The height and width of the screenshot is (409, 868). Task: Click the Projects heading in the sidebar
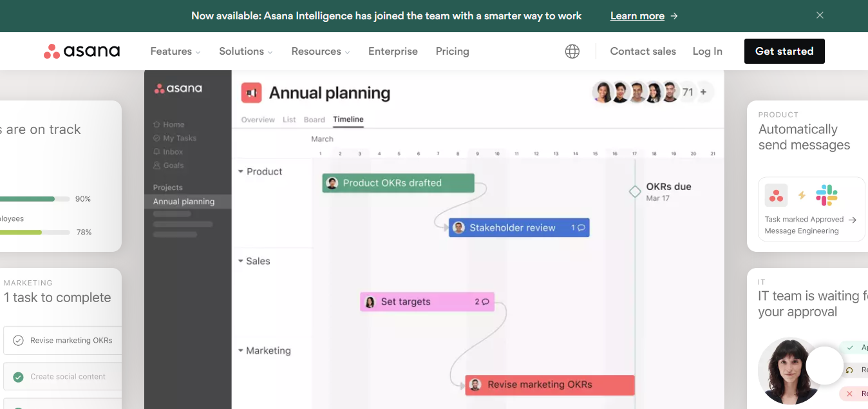(x=168, y=187)
